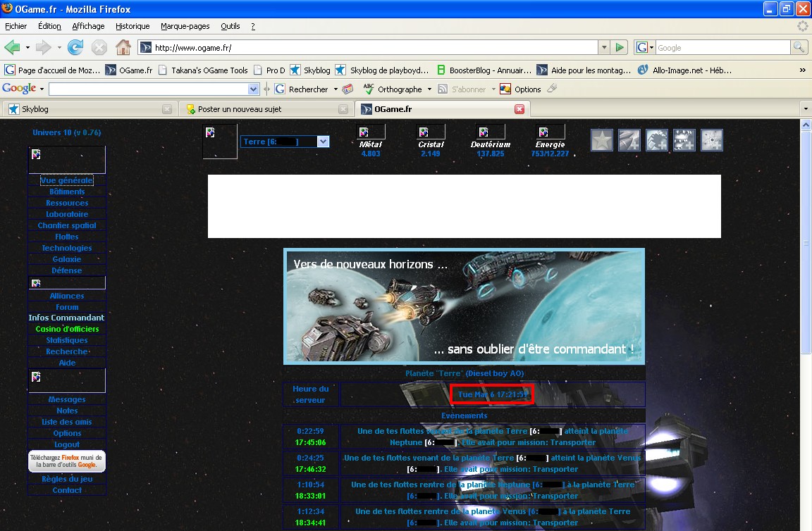Open the Affichage menu
Viewport: 812px width, 531px height.
pyautogui.click(x=88, y=26)
